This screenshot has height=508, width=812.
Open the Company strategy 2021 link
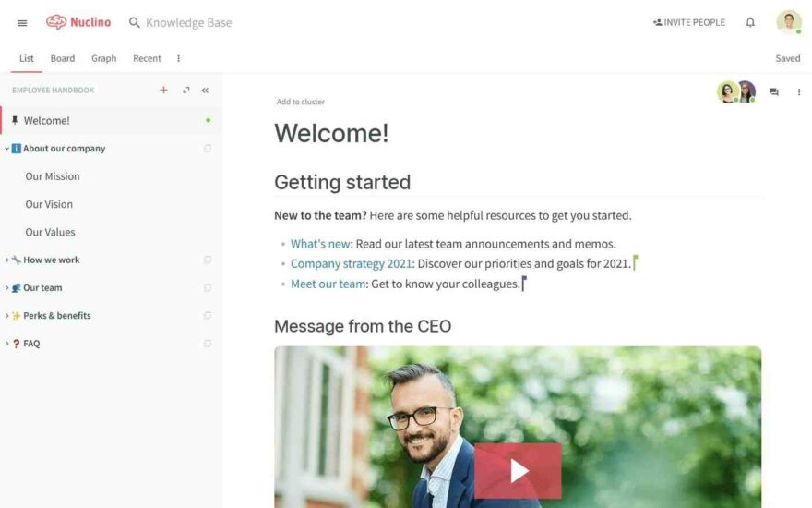click(x=352, y=263)
